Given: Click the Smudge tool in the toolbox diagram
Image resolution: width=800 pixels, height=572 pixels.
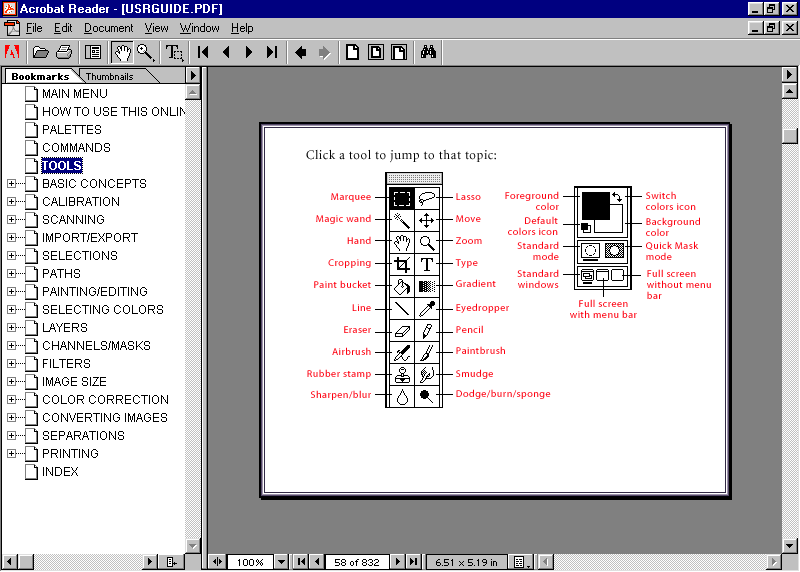Looking at the screenshot, I should click(x=427, y=375).
